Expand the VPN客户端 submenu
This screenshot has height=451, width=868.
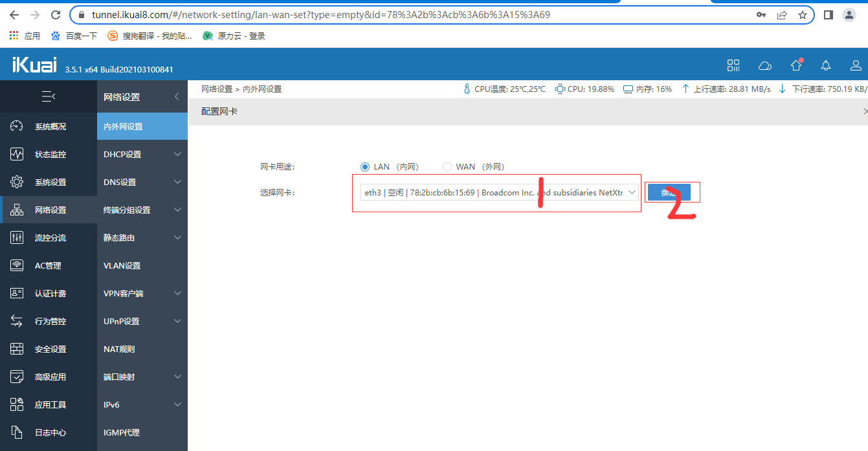142,293
